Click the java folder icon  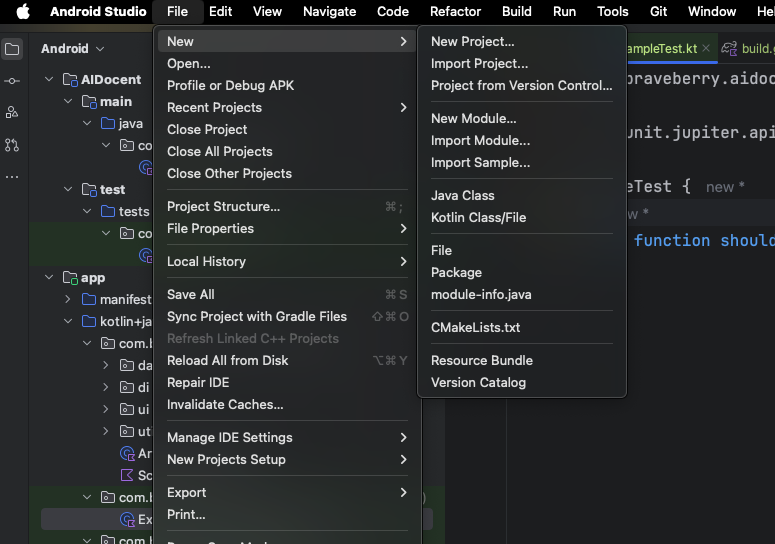click(x=108, y=123)
